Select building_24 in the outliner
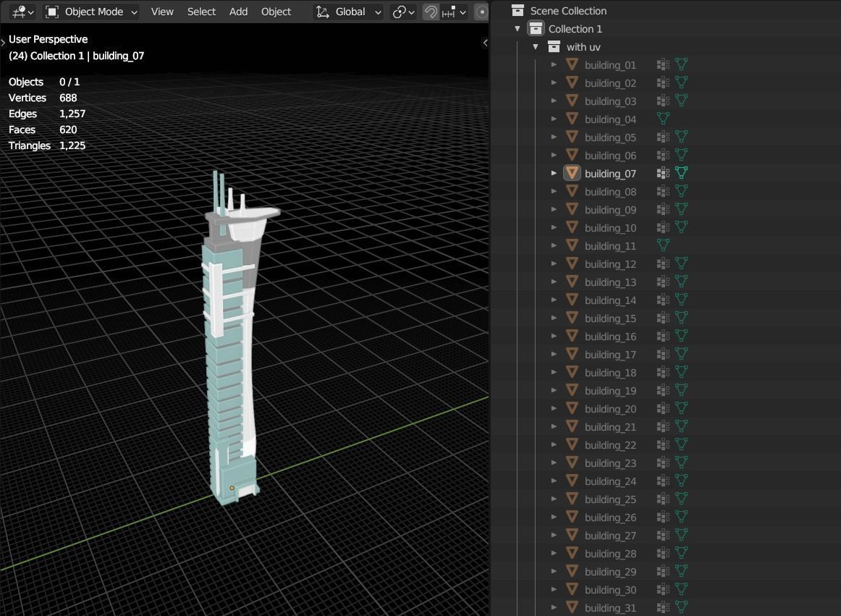Image resolution: width=841 pixels, height=616 pixels. (610, 481)
